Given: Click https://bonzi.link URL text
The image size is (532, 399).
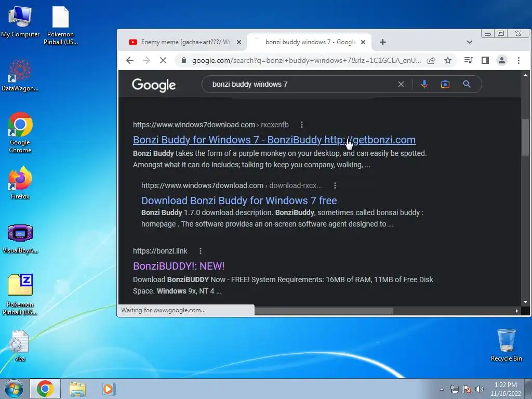Looking at the screenshot, I should click(160, 251).
